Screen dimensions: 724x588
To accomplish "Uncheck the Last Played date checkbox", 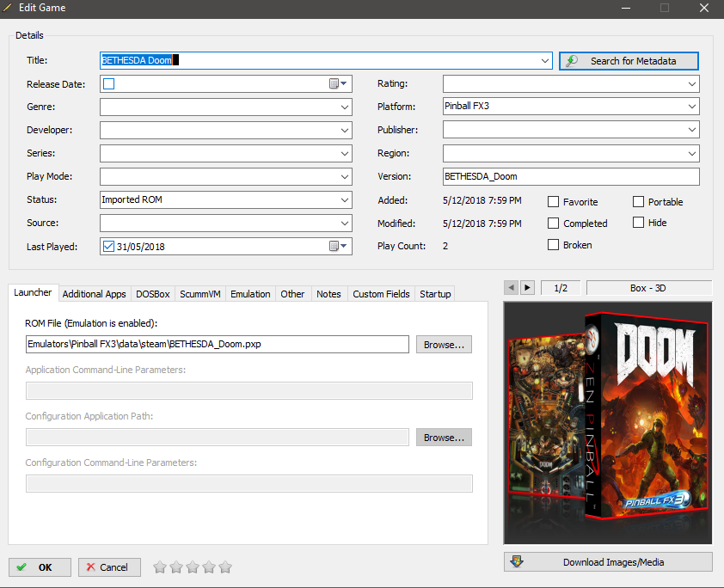I will click(108, 247).
